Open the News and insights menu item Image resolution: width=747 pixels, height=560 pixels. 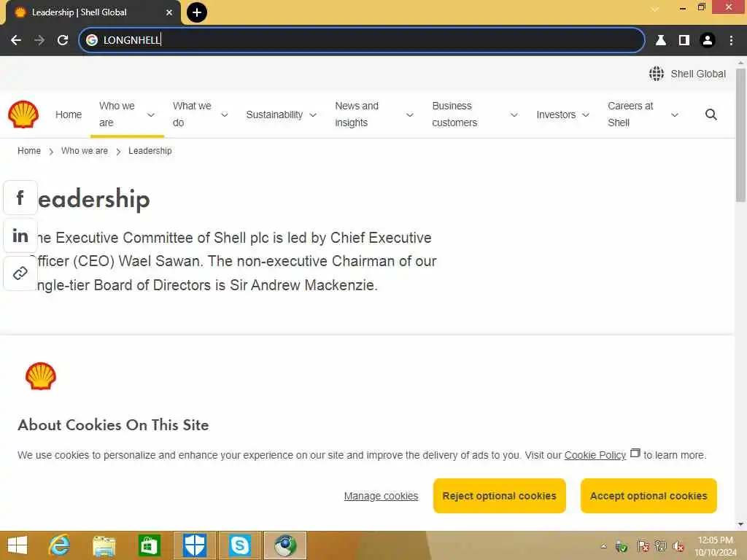[356, 114]
